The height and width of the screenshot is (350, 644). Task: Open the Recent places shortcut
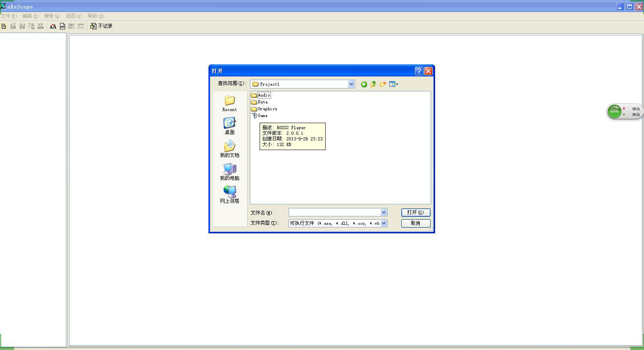(229, 103)
